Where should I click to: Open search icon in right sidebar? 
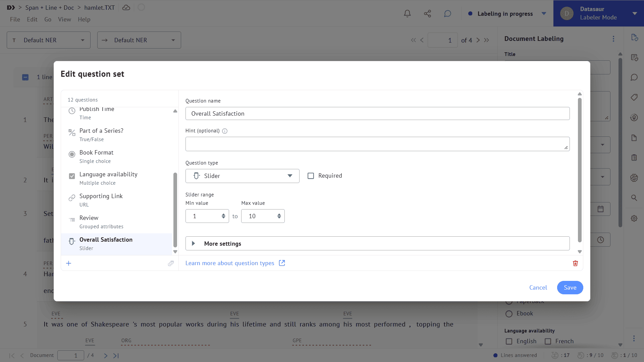click(634, 198)
